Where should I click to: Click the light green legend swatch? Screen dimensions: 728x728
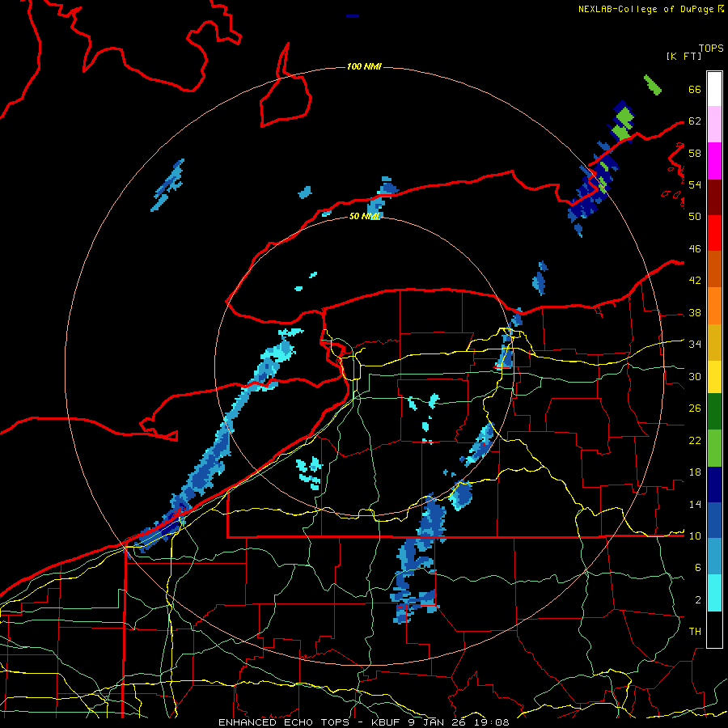coord(714,448)
